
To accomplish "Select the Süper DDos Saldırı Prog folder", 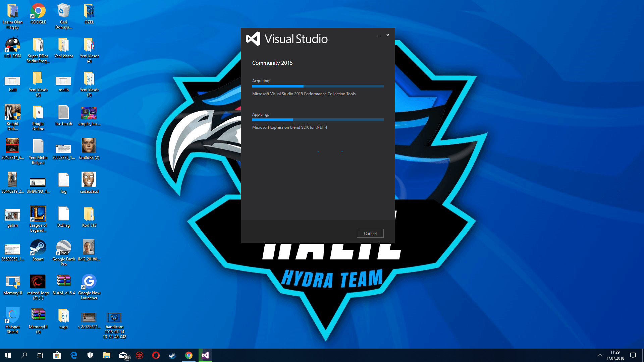I will (38, 50).
